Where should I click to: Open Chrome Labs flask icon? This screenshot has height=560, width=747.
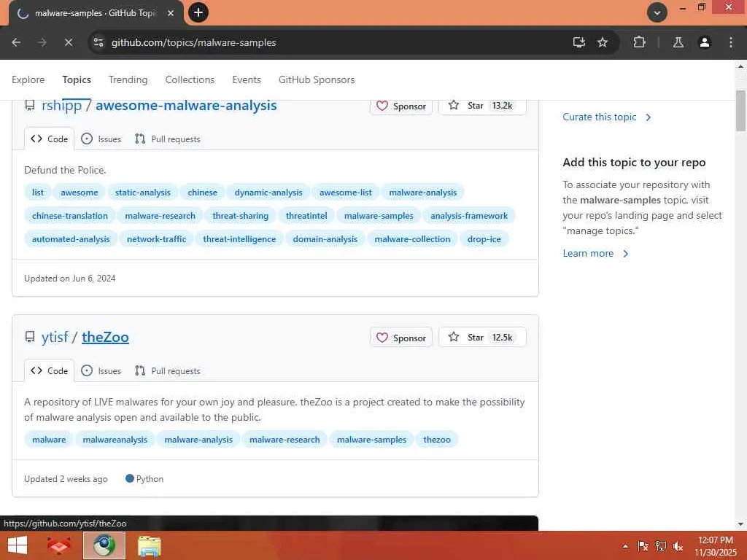click(x=678, y=42)
